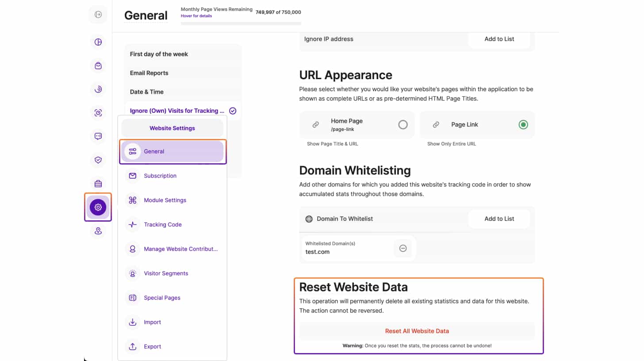Select Visitor Segments in settings menu
Image resolution: width=644 pixels, height=361 pixels.
[166, 273]
